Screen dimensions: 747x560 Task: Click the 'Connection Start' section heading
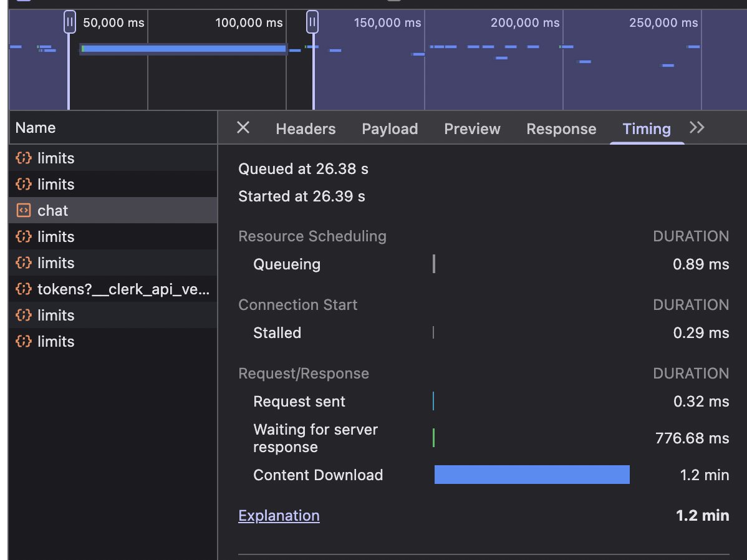tap(298, 305)
